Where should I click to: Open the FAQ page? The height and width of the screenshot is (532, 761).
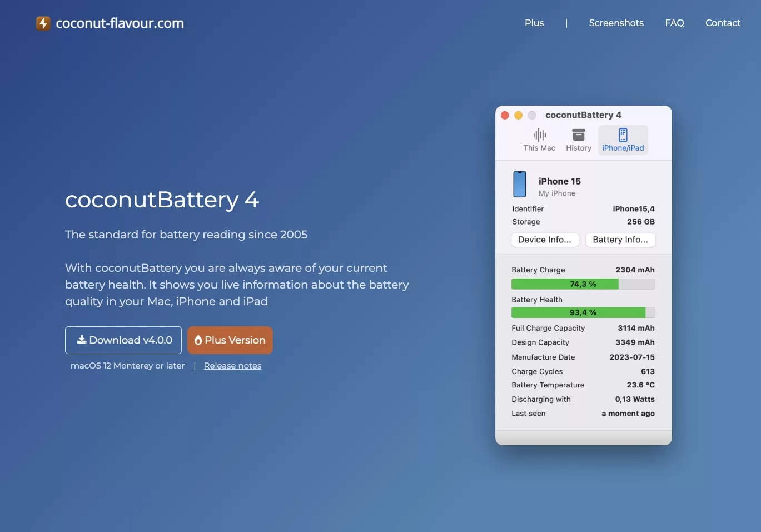pos(674,23)
